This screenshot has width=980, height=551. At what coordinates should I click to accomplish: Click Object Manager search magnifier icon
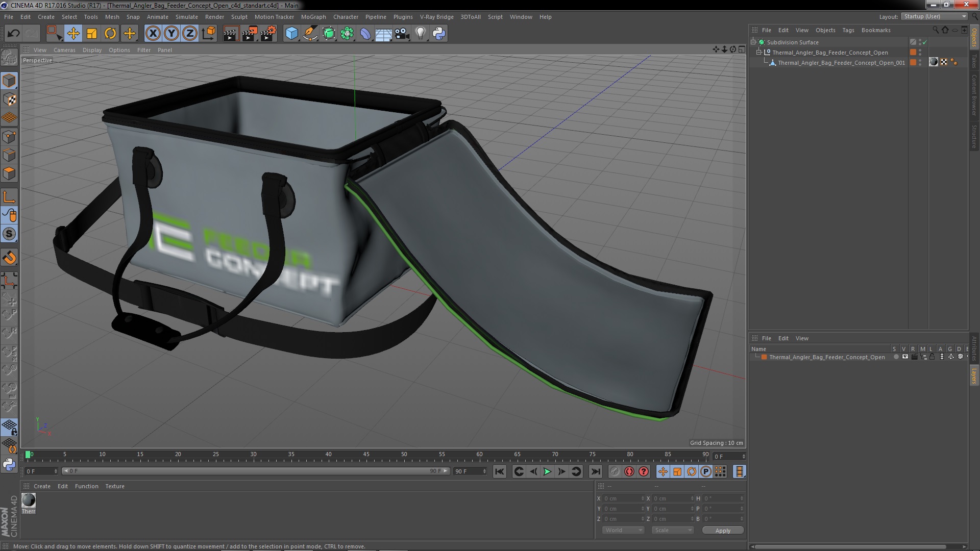point(935,30)
